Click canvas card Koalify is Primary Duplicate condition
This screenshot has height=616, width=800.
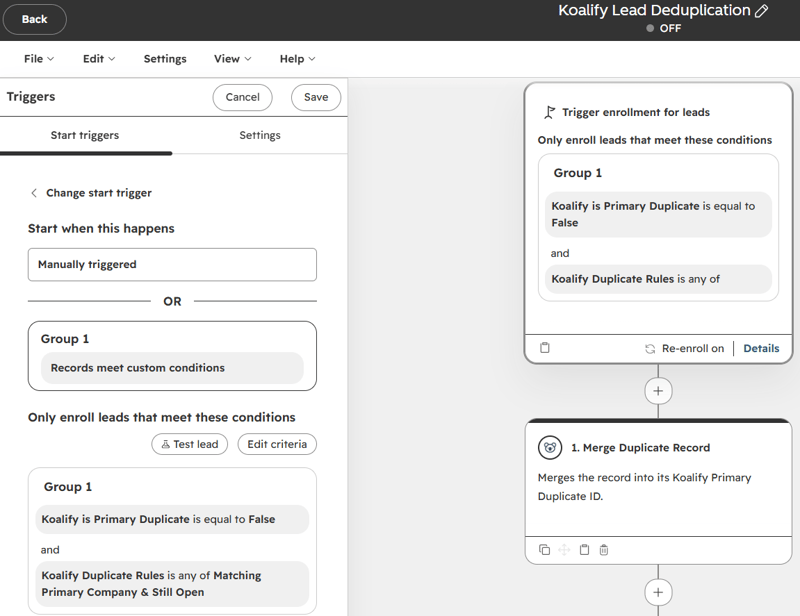(658, 214)
